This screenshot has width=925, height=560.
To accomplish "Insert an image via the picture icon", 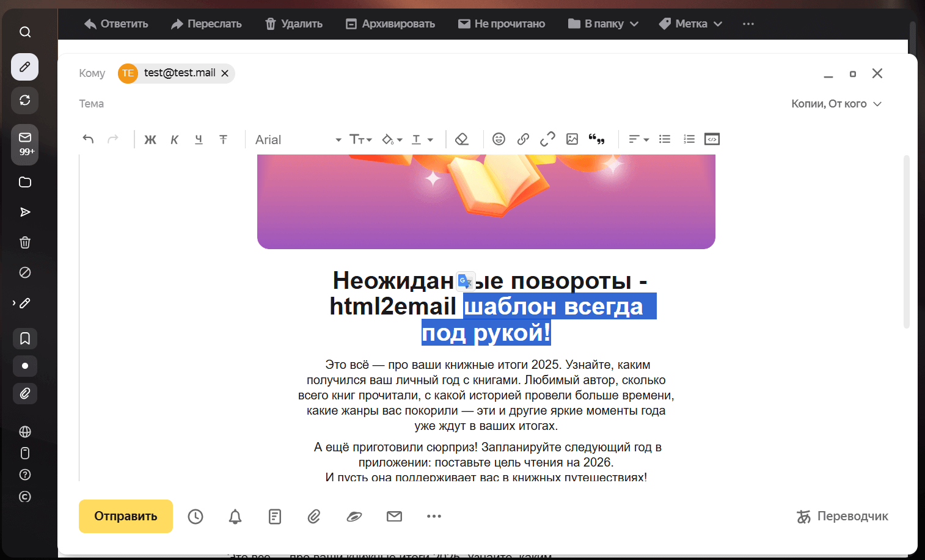I will point(572,139).
